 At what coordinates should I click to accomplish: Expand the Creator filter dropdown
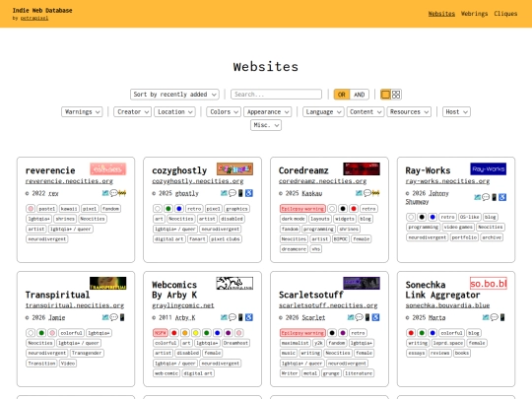(x=132, y=112)
